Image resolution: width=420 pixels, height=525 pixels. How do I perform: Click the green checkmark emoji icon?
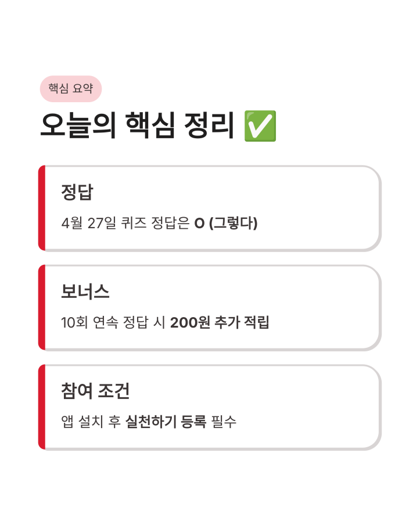click(x=260, y=126)
